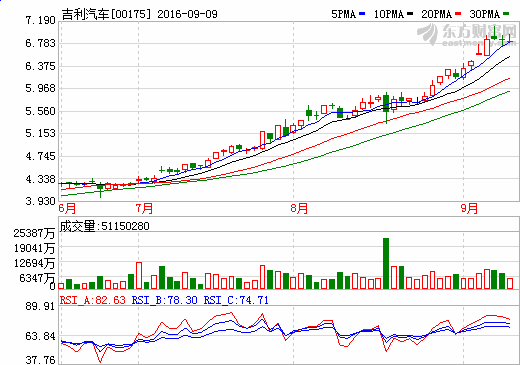Click the 4.745 price axis label
The width and height of the screenshot is (520, 365).
point(40,156)
